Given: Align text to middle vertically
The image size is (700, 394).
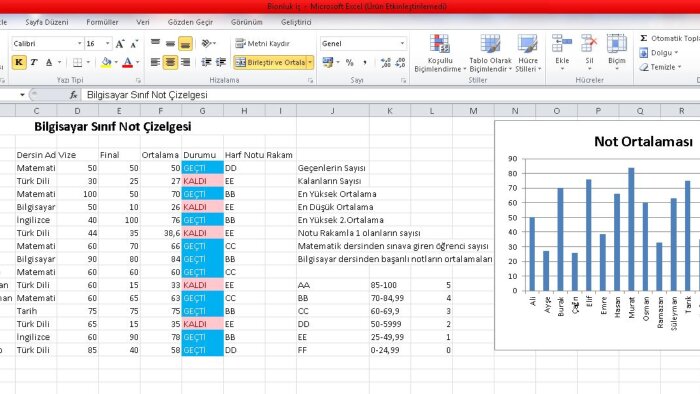Looking at the screenshot, I should point(171,43).
